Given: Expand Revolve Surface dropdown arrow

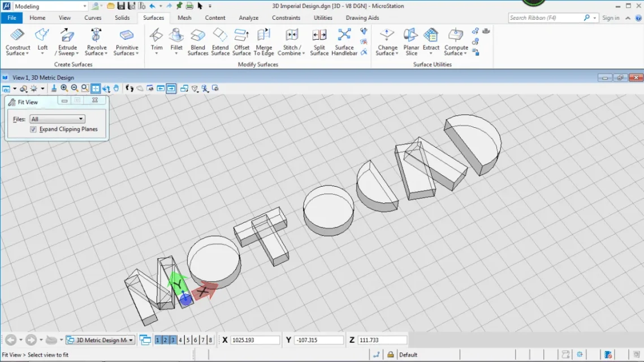Looking at the screenshot, I should 106,54.
